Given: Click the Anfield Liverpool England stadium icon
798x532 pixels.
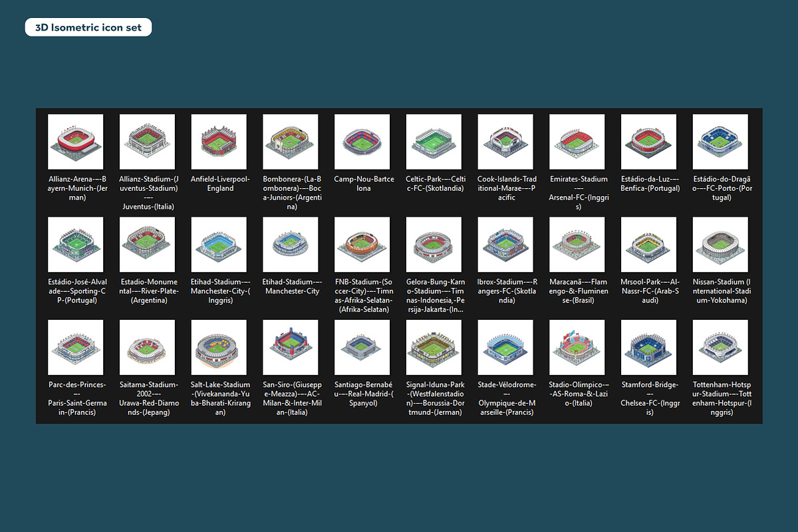Looking at the screenshot, I should [219, 142].
